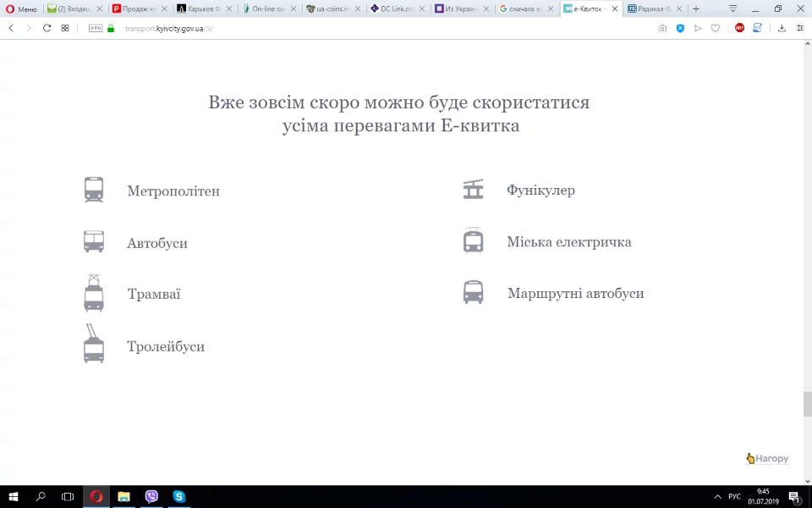Image resolution: width=812 pixels, height=508 pixels.
Task: Click the Трамваї tram icon
Action: tap(94, 294)
